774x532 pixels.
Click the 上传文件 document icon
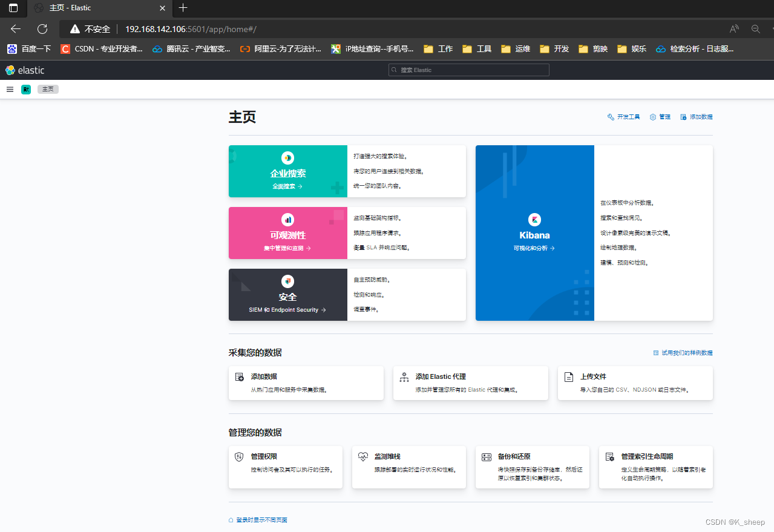click(569, 377)
